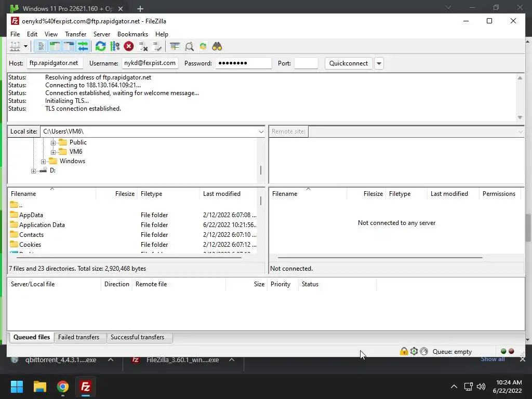This screenshot has height=399, width=532.
Task: Select the Cookies folder row
Action: tap(132, 245)
